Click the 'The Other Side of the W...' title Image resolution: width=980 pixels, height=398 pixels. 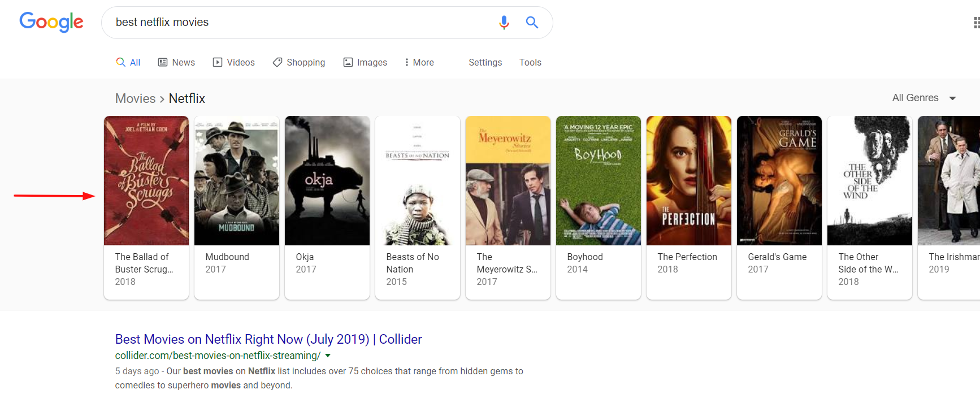click(x=868, y=263)
